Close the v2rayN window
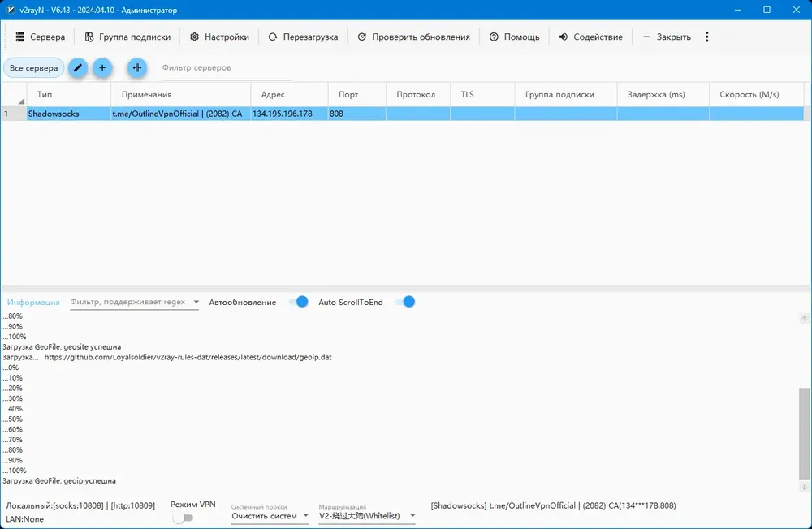This screenshot has width=812, height=529. click(x=797, y=10)
